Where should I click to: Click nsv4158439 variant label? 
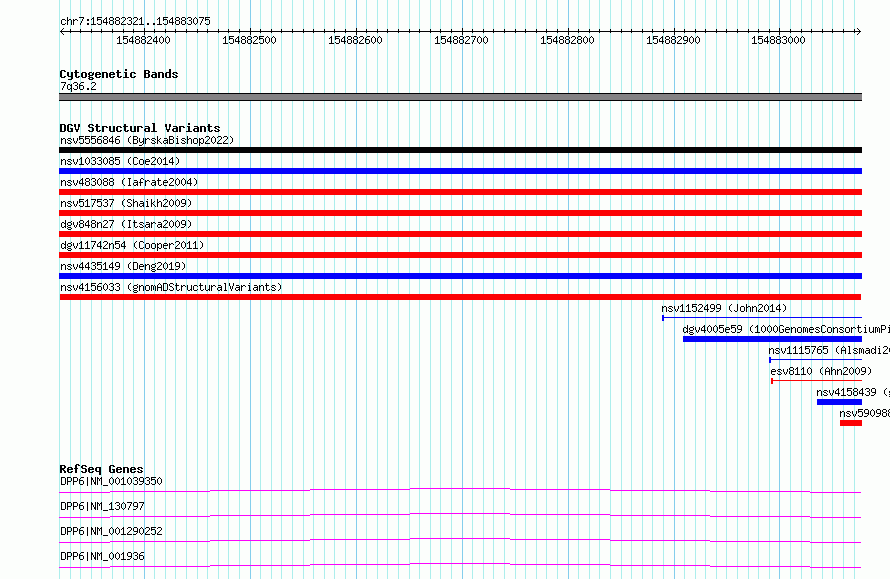point(853,392)
